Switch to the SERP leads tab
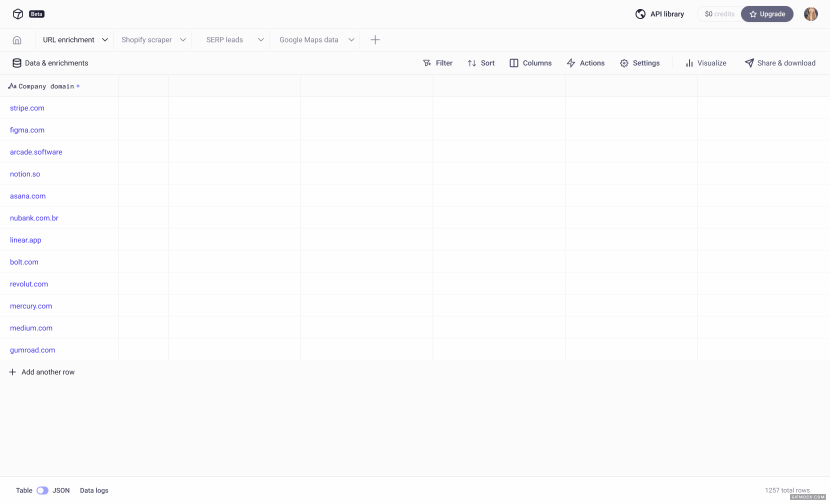The image size is (830, 504). point(224,40)
